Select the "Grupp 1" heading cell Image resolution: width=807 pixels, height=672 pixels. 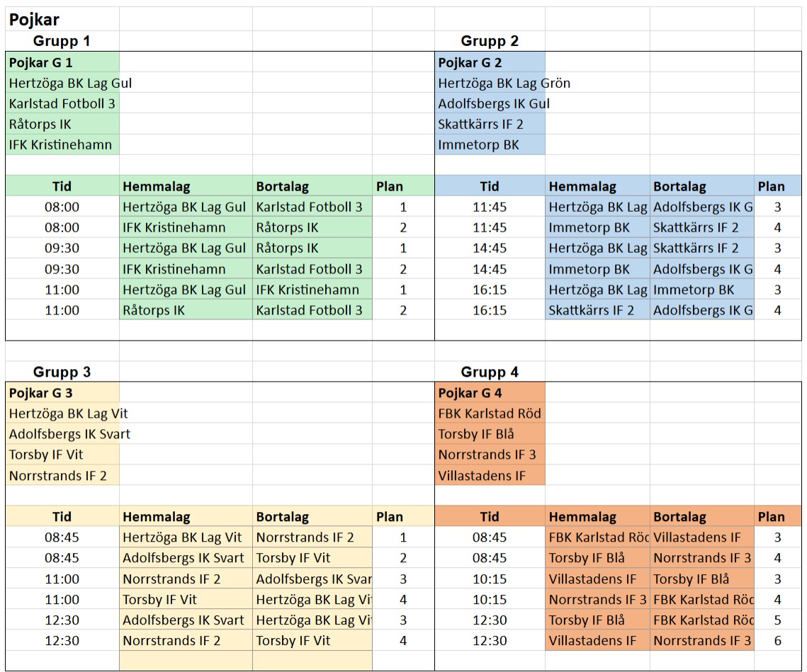(62, 41)
